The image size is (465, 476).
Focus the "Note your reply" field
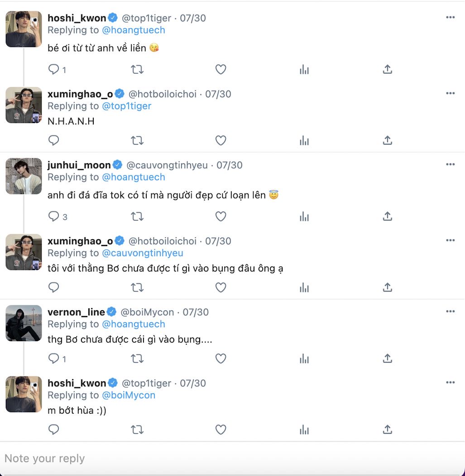click(226, 458)
